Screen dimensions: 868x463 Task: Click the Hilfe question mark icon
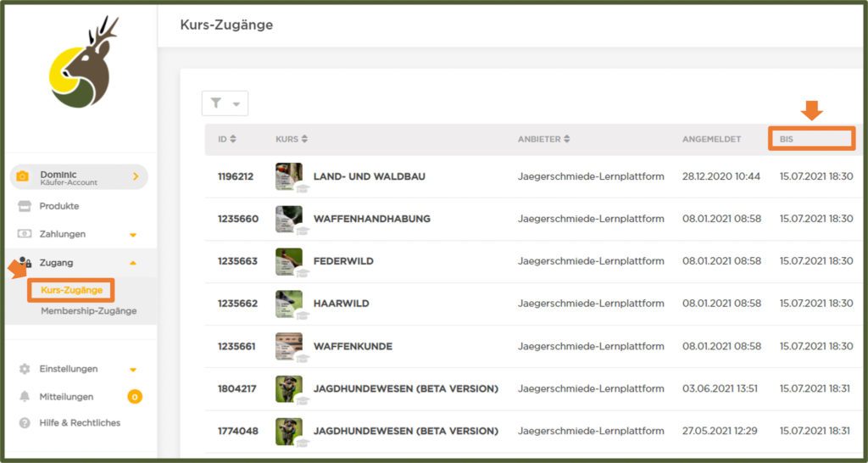[x=25, y=423]
